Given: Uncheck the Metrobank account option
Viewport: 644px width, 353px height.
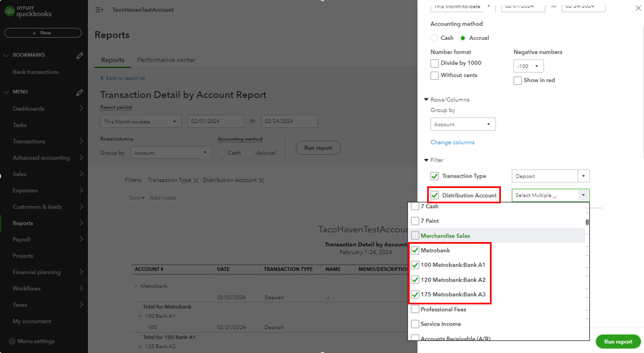Looking at the screenshot, I should coord(415,251).
